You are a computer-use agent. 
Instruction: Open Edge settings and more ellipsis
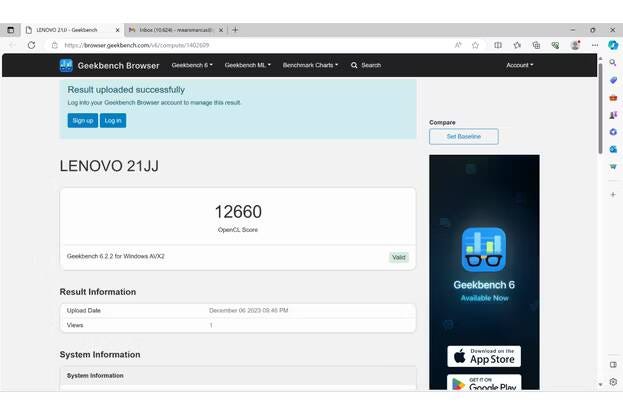[x=594, y=45]
